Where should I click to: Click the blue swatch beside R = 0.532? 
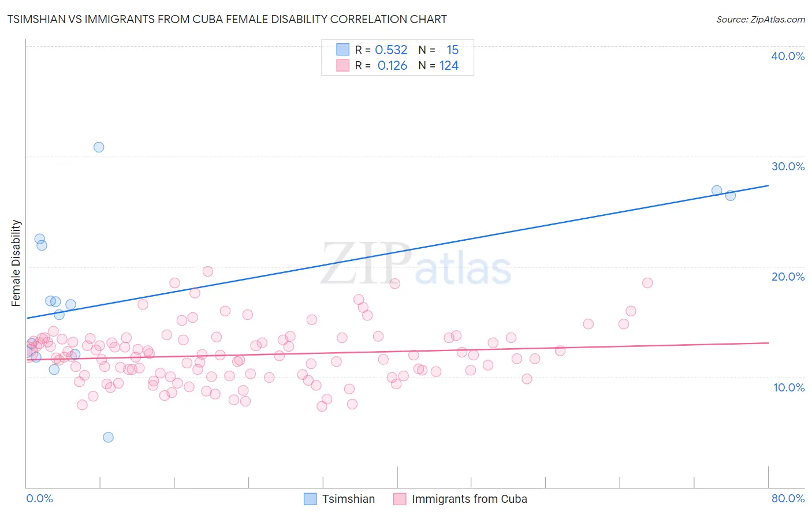click(343, 50)
